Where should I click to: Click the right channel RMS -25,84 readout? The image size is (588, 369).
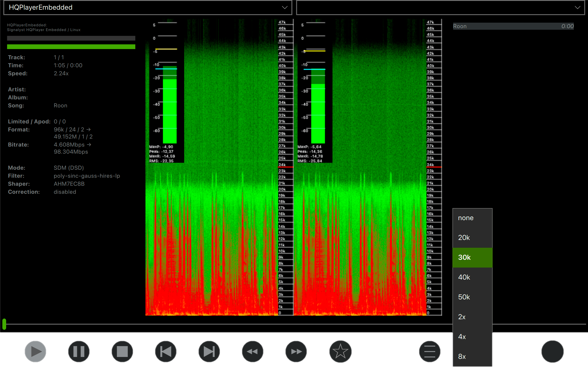click(310, 161)
